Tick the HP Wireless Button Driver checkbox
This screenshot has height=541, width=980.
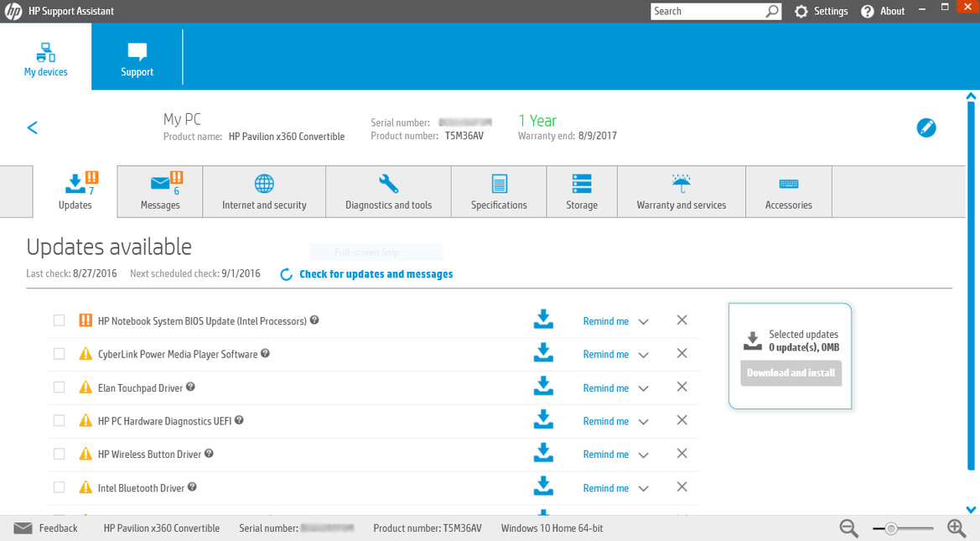(59, 454)
